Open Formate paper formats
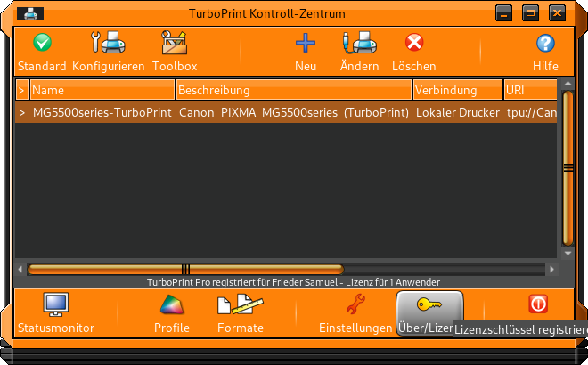This screenshot has height=365, width=588. click(240, 305)
